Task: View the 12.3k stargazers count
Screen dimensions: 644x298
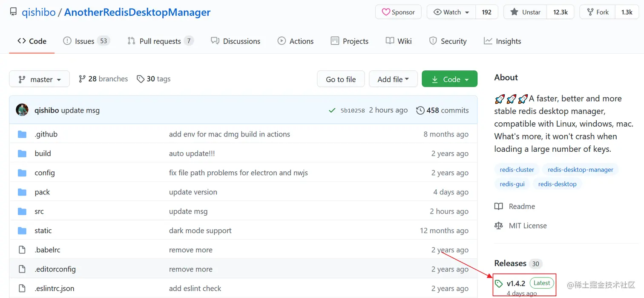Action: click(561, 12)
